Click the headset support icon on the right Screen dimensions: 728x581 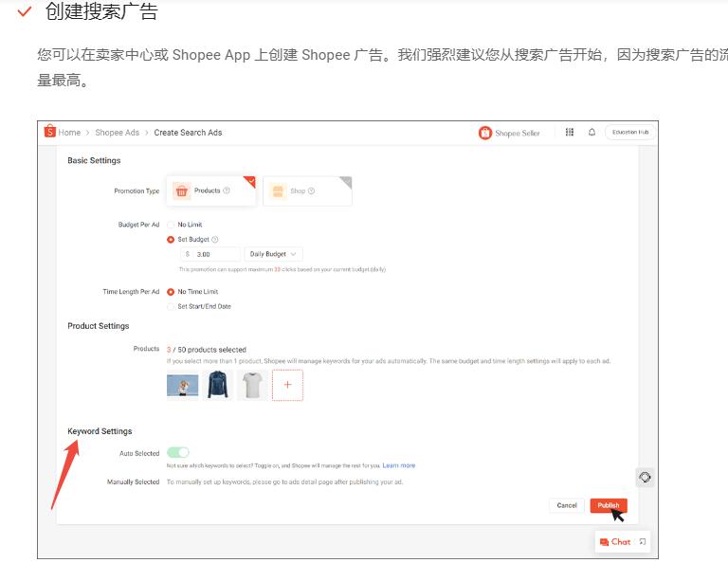tap(645, 477)
